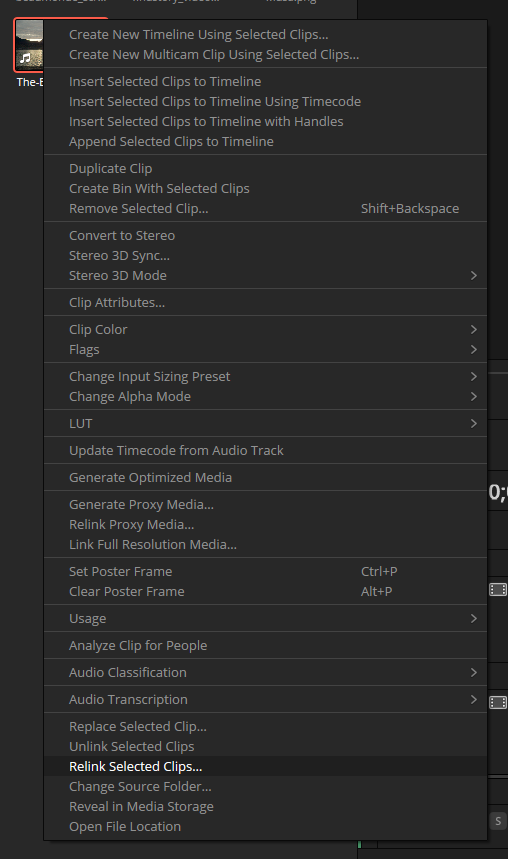The image size is (508, 859).
Task: Select Relink Selected Clips menu entry
Action: pyautogui.click(x=265, y=766)
